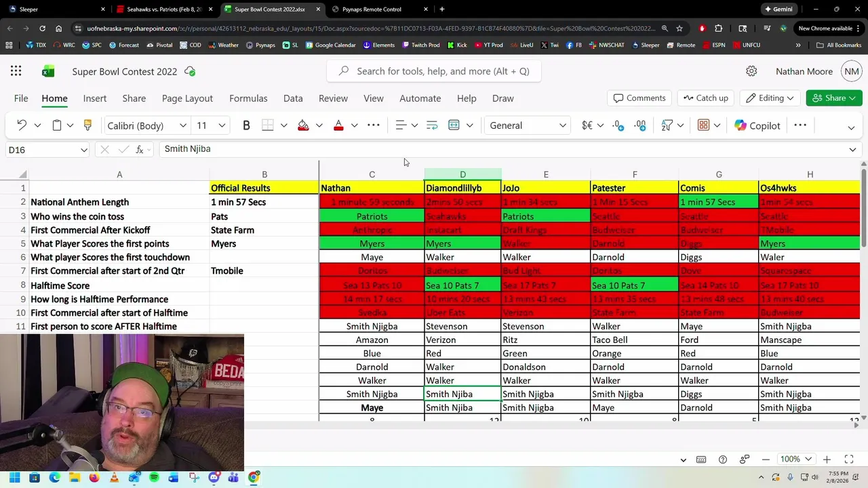Open Font Color dropdown arrow
The width and height of the screenshot is (868, 488).
(x=354, y=125)
